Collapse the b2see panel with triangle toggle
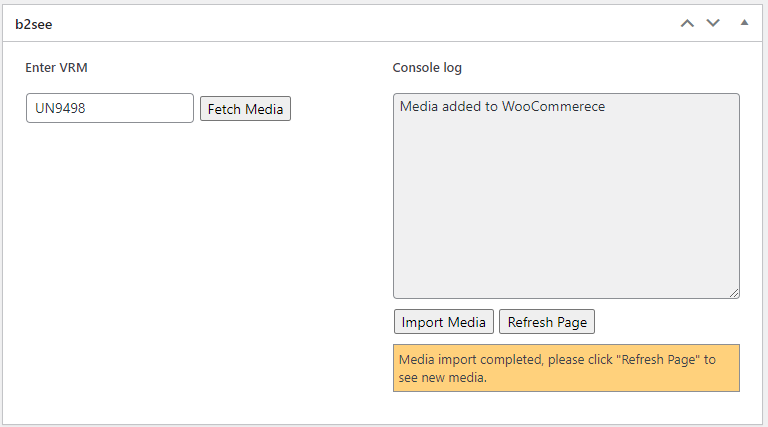This screenshot has width=768, height=427. (744, 22)
